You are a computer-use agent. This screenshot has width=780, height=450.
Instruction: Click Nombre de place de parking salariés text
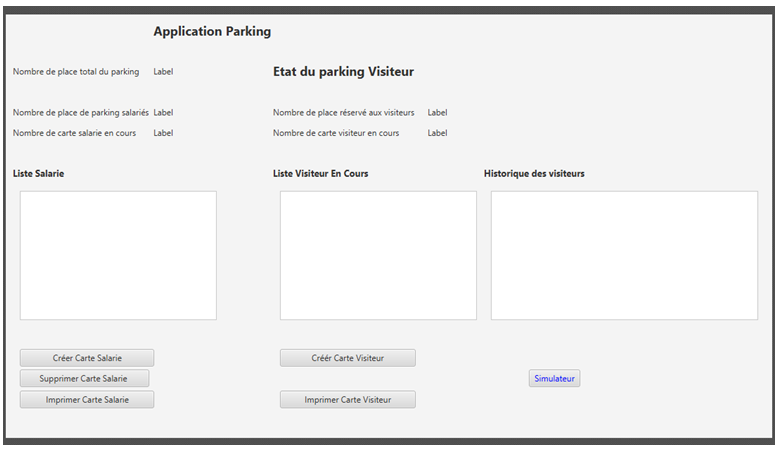click(x=80, y=113)
